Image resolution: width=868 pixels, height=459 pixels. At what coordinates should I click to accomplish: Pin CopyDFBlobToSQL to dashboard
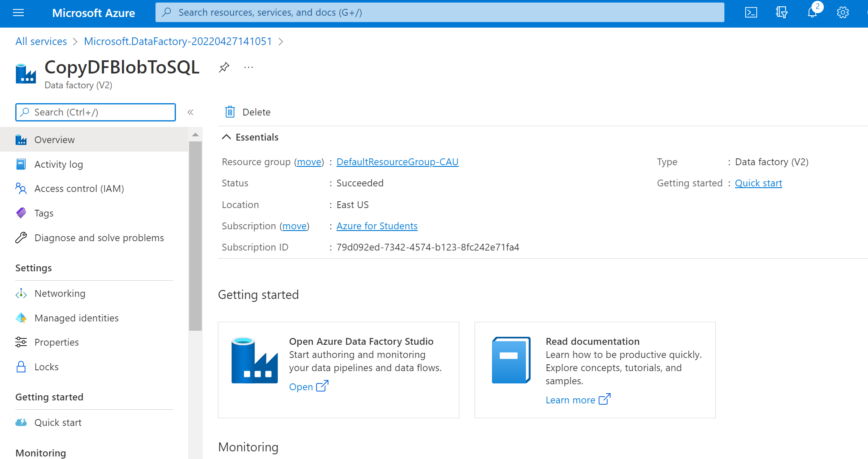pyautogui.click(x=224, y=67)
